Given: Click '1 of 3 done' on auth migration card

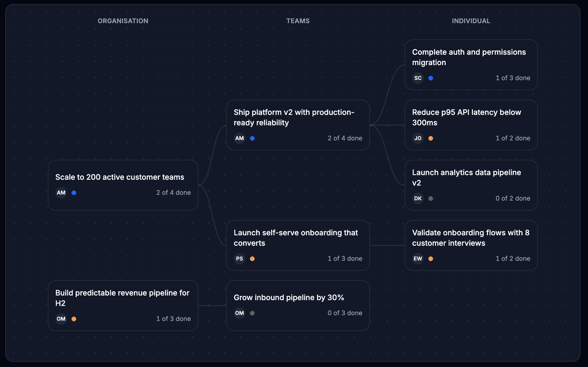Looking at the screenshot, I should tap(513, 78).
